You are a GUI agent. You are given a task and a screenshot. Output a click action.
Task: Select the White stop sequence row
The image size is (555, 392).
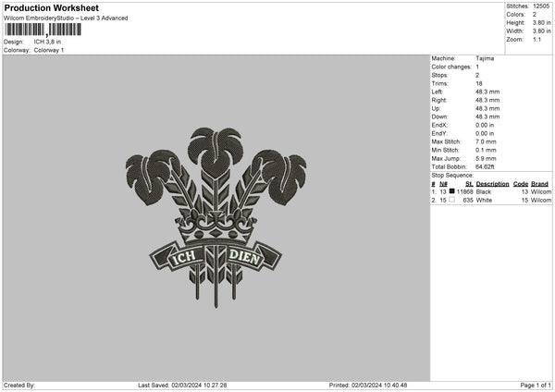[x=491, y=201]
